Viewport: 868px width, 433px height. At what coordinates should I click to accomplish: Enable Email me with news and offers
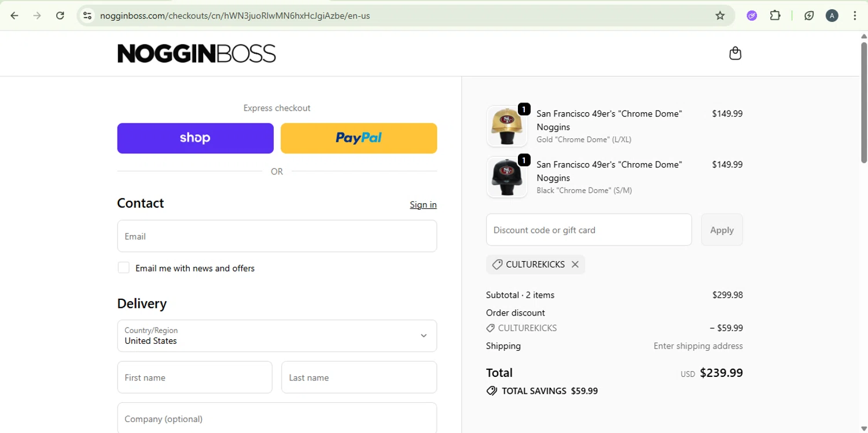pyautogui.click(x=124, y=267)
